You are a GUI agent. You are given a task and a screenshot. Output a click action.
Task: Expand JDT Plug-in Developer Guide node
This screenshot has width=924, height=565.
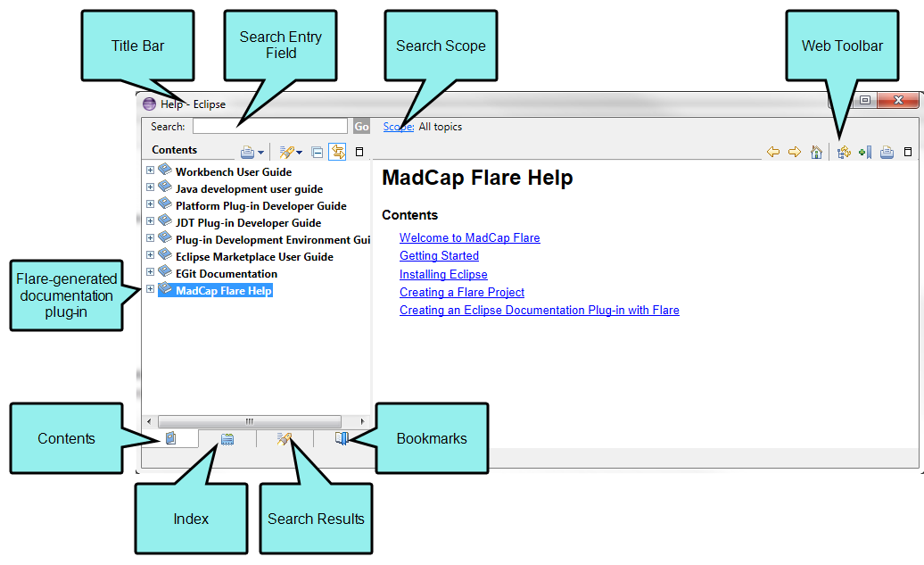click(150, 221)
